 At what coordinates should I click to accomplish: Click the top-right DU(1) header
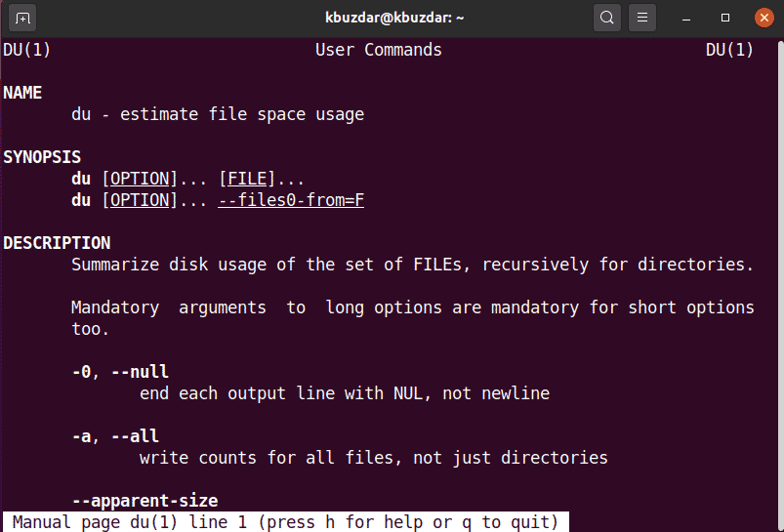(729, 50)
